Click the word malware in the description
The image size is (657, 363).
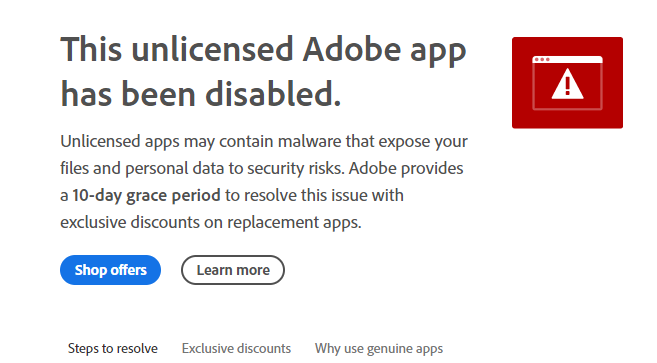click(x=310, y=142)
